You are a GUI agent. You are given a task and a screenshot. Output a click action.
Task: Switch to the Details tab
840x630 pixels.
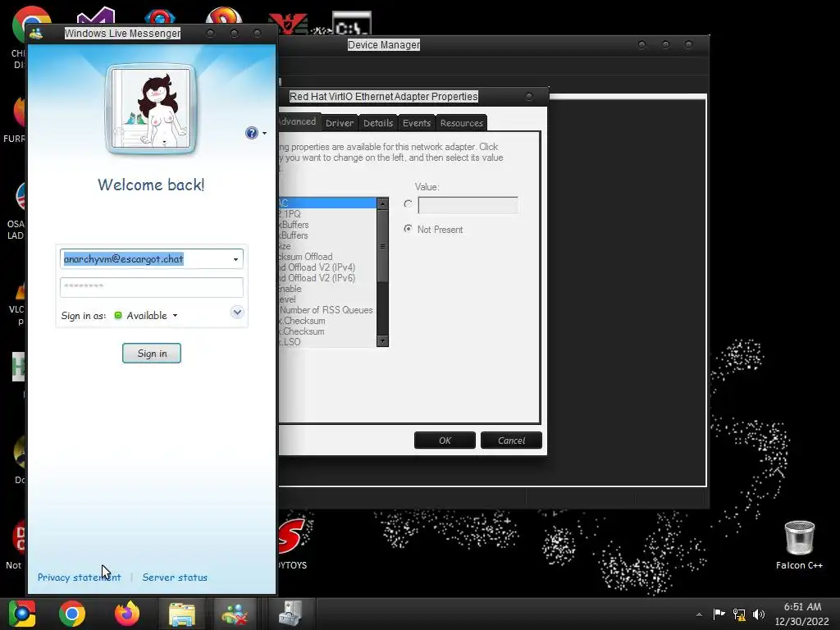(x=378, y=123)
